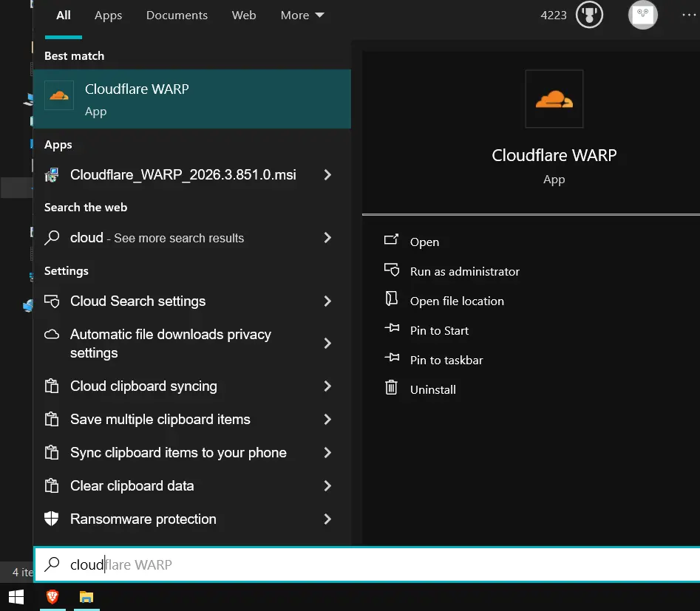This screenshot has width=700, height=611.
Task: Click clipboard icon beside Cloud clipboard syncing
Action: click(52, 386)
